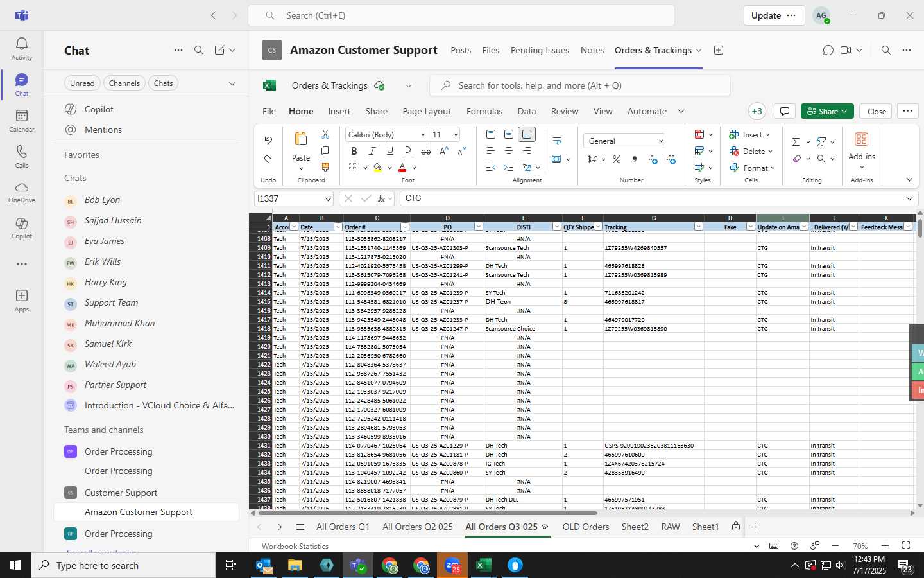Switch to All Orders Q2 025 sheet

coord(418,527)
